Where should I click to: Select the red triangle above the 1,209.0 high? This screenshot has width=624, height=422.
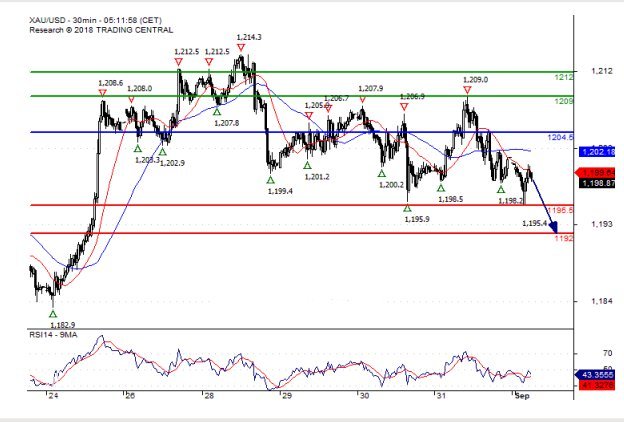tap(467, 90)
